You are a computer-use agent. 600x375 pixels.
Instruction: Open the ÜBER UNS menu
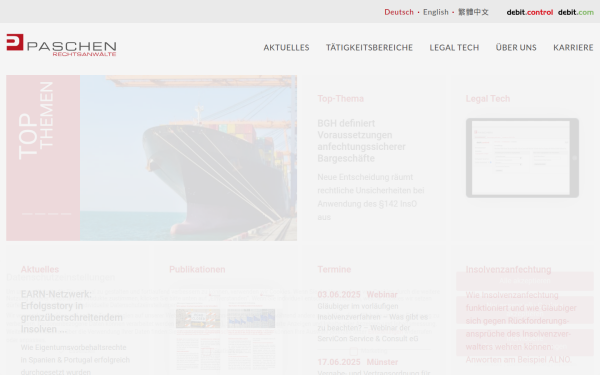click(516, 47)
